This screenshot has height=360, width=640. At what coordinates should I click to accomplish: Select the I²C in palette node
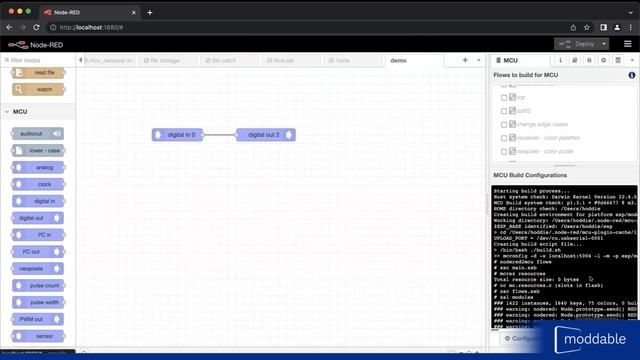38,235
